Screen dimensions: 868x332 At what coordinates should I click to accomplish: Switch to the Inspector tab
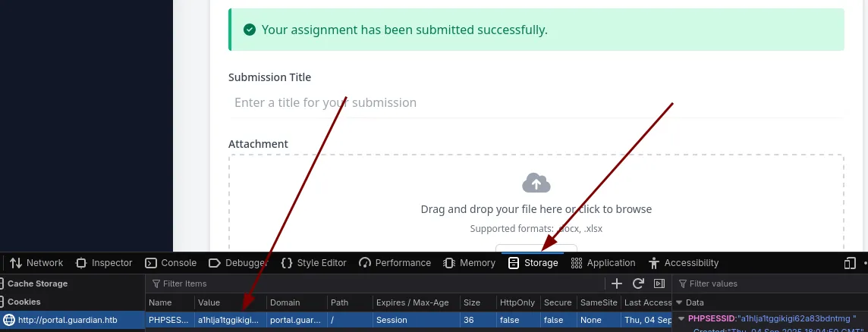(104, 263)
